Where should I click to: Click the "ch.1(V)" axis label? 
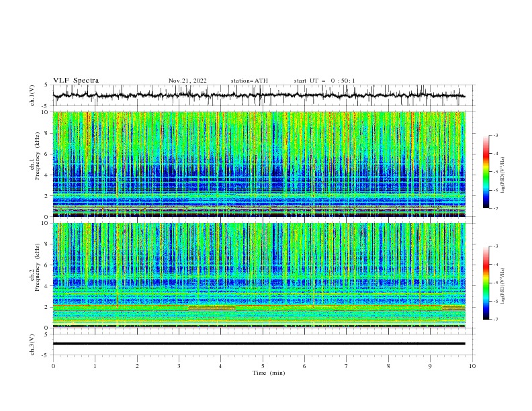pyautogui.click(x=32, y=95)
